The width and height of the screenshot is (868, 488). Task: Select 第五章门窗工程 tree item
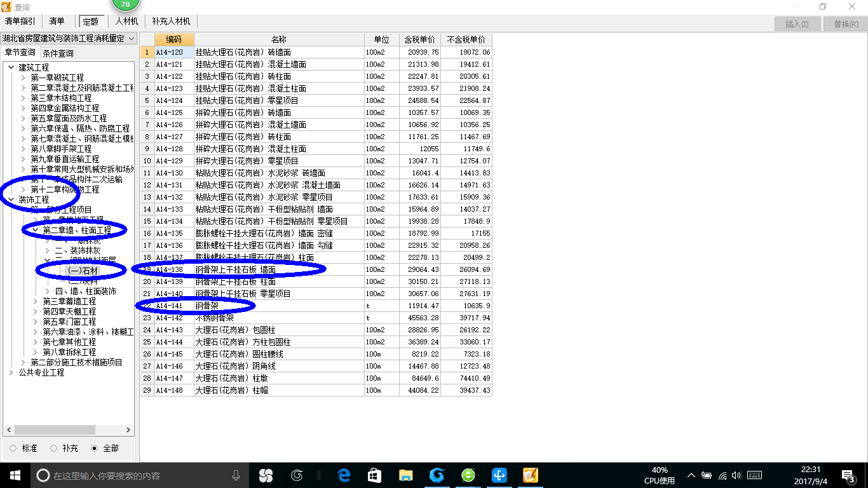[x=69, y=322]
